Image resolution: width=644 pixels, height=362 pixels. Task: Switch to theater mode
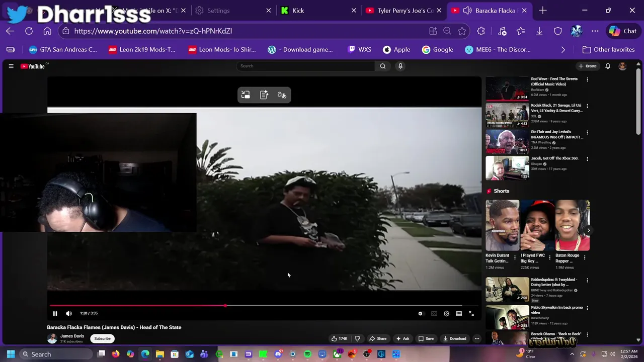coord(459,314)
